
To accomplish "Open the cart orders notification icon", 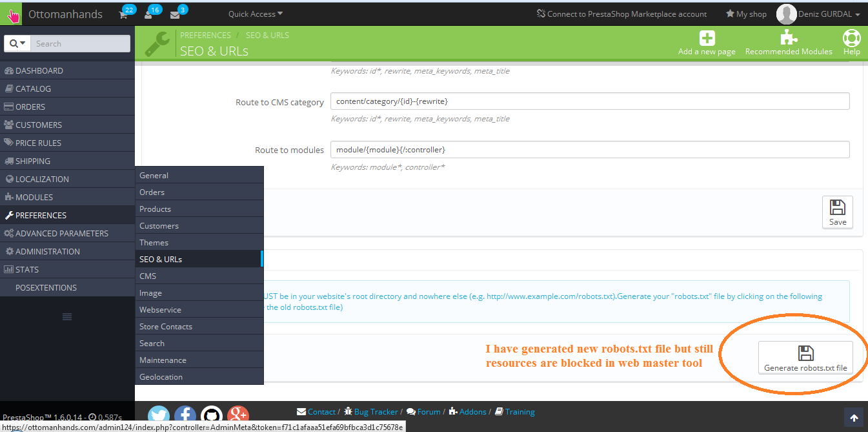I will point(123,14).
